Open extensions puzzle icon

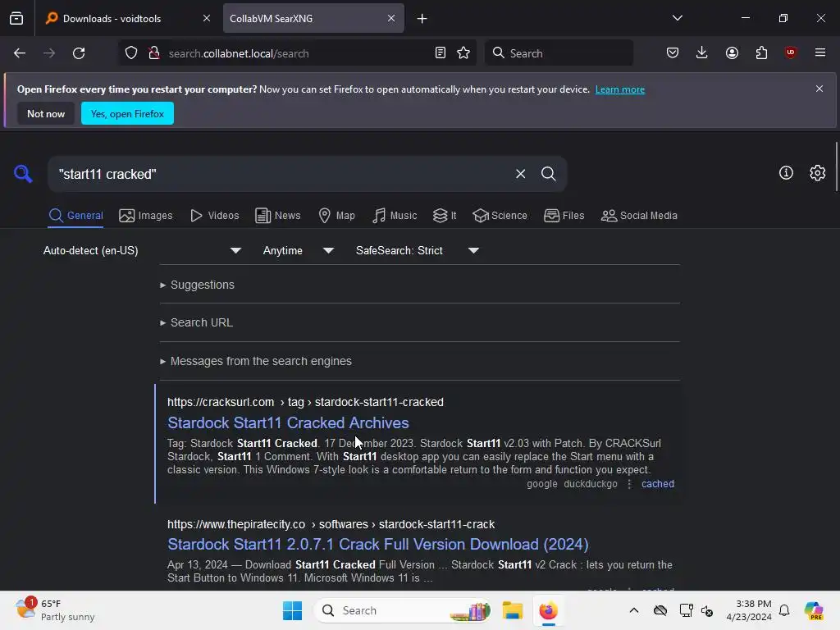point(761,52)
